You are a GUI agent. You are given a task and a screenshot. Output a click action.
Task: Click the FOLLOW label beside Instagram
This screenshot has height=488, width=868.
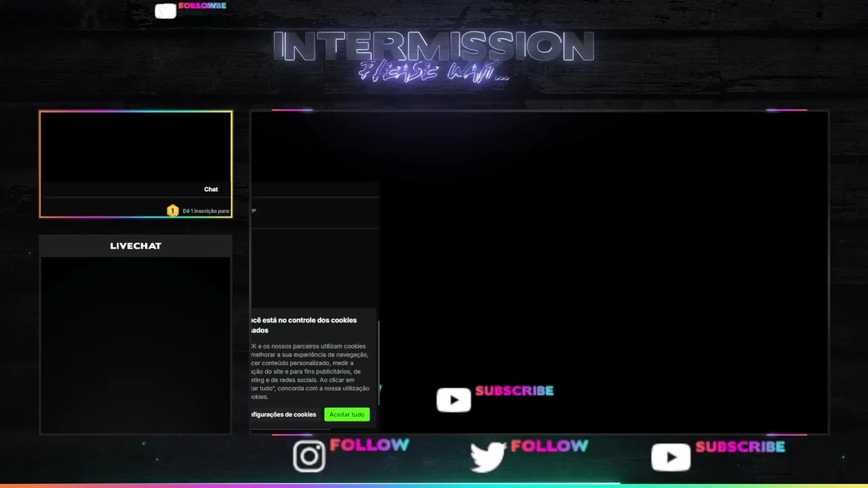[370, 445]
